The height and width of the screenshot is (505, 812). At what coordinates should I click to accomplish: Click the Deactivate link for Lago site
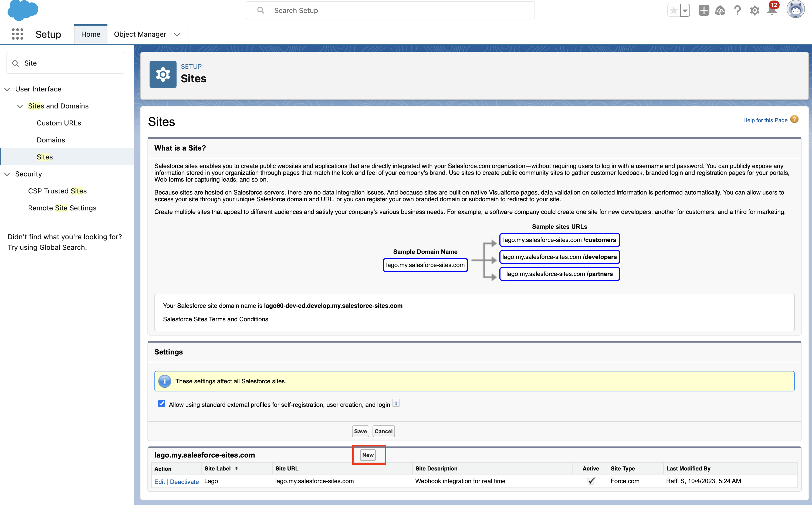[184, 482]
